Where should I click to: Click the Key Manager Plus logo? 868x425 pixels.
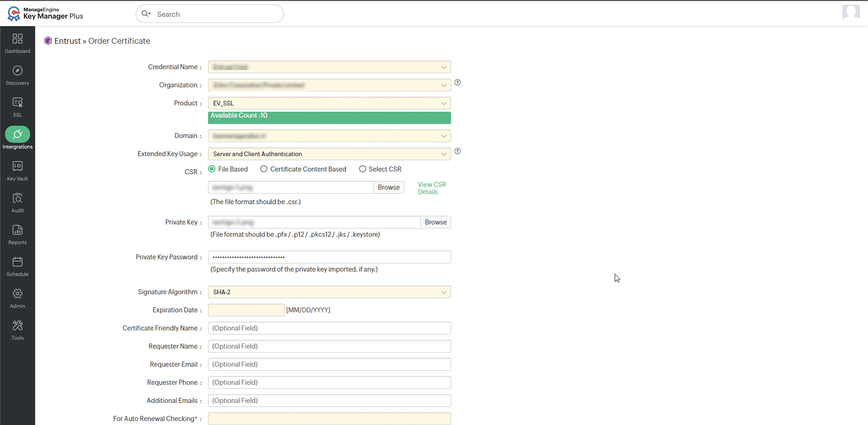pyautogui.click(x=45, y=14)
